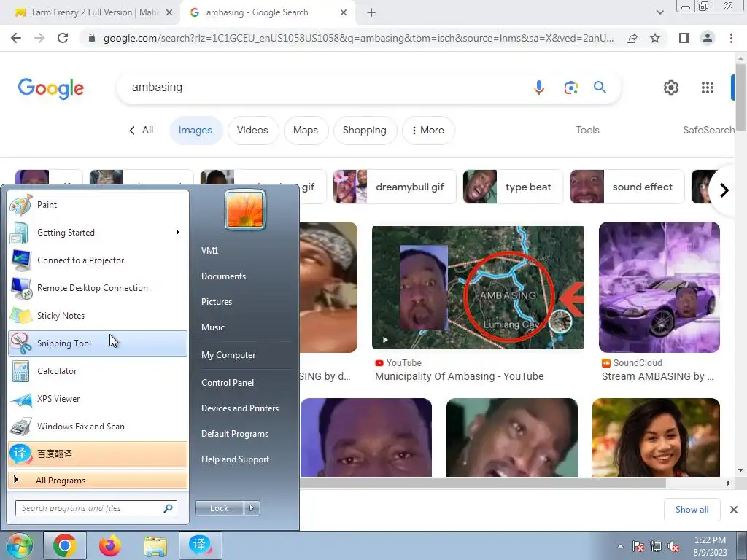Select the dreamybull gif chip

click(x=395, y=187)
